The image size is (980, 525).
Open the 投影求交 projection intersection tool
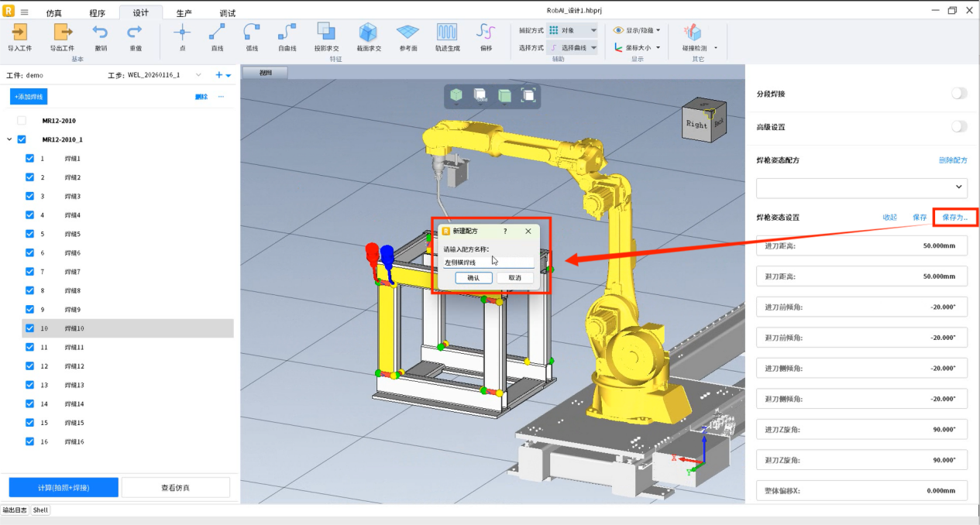point(326,33)
